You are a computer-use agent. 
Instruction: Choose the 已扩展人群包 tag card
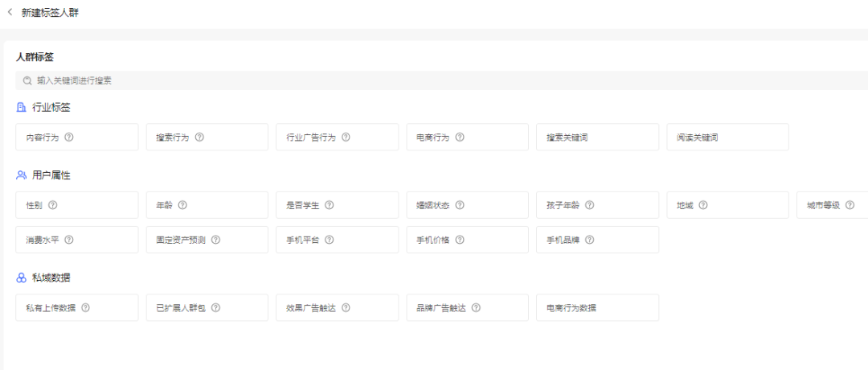pos(207,307)
